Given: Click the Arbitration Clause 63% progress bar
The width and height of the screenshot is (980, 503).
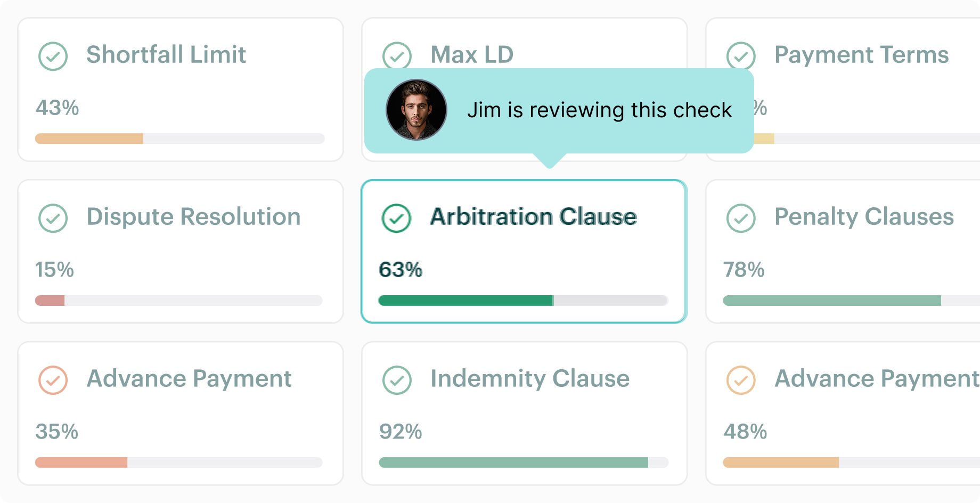Looking at the screenshot, I should click(x=523, y=301).
